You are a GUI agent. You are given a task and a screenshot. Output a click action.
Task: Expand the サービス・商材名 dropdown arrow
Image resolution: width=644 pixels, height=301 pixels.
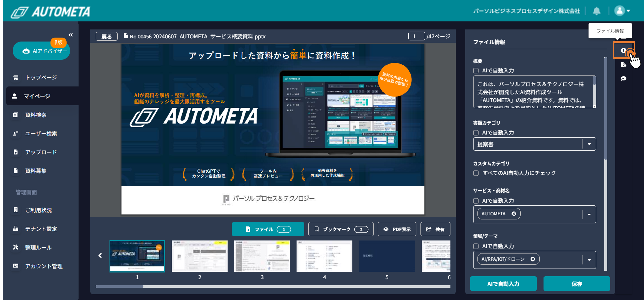pos(589,214)
